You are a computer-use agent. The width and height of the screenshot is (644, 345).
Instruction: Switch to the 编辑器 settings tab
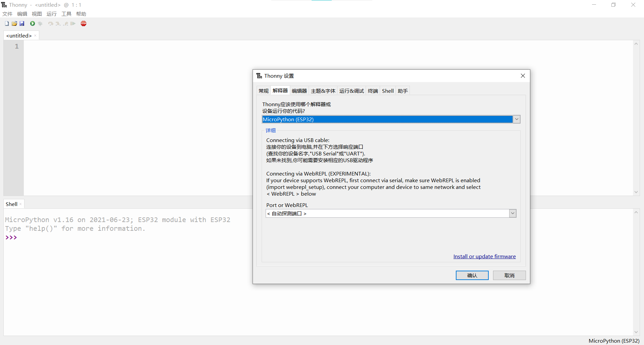[x=299, y=91]
